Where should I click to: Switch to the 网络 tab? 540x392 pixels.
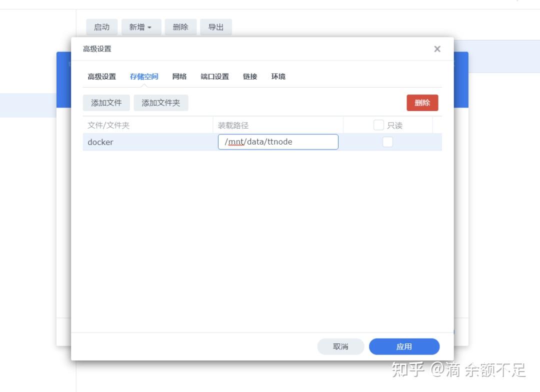pyautogui.click(x=179, y=76)
